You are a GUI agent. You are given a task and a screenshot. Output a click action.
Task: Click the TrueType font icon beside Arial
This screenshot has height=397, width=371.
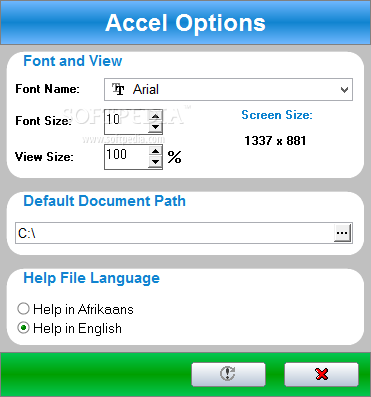pos(118,89)
